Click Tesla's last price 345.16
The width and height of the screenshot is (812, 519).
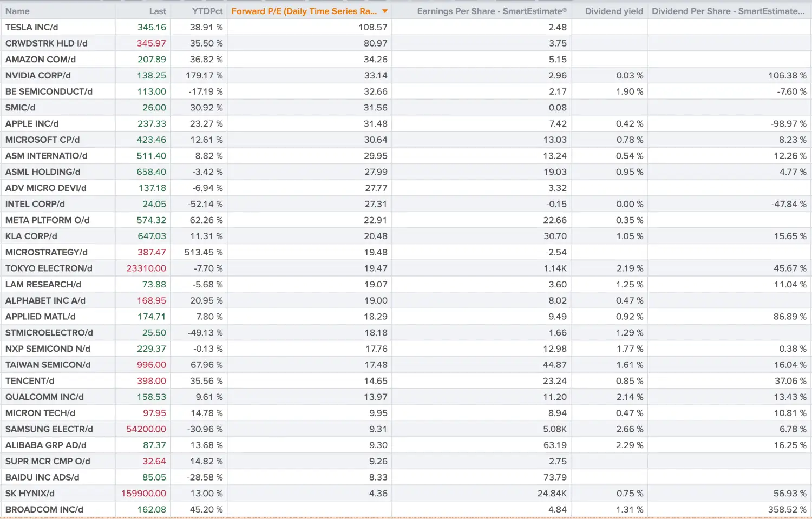152,27
